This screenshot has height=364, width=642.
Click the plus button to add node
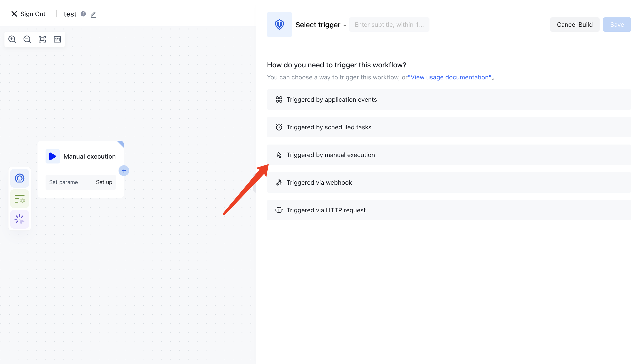[124, 171]
